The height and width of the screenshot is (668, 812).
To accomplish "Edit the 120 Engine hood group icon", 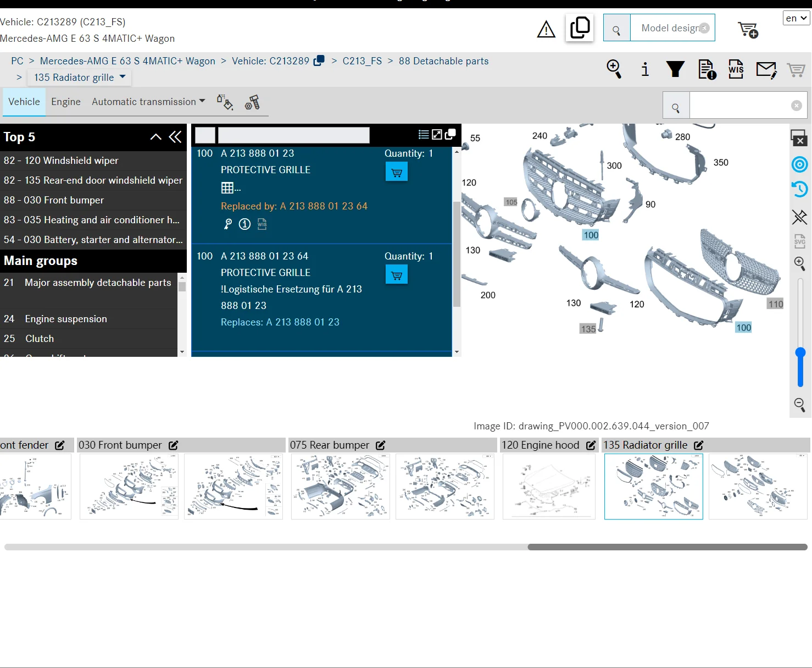I will click(x=591, y=445).
